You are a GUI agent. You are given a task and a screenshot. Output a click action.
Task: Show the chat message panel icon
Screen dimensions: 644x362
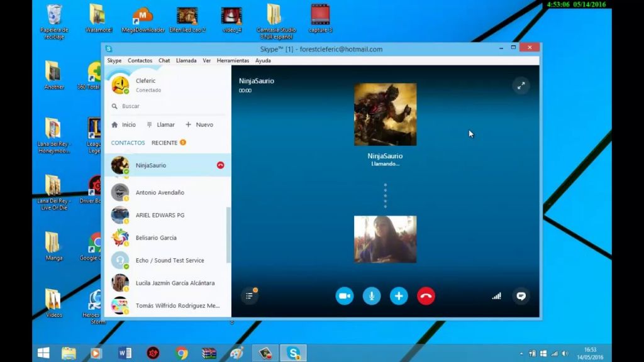pyautogui.click(x=521, y=296)
